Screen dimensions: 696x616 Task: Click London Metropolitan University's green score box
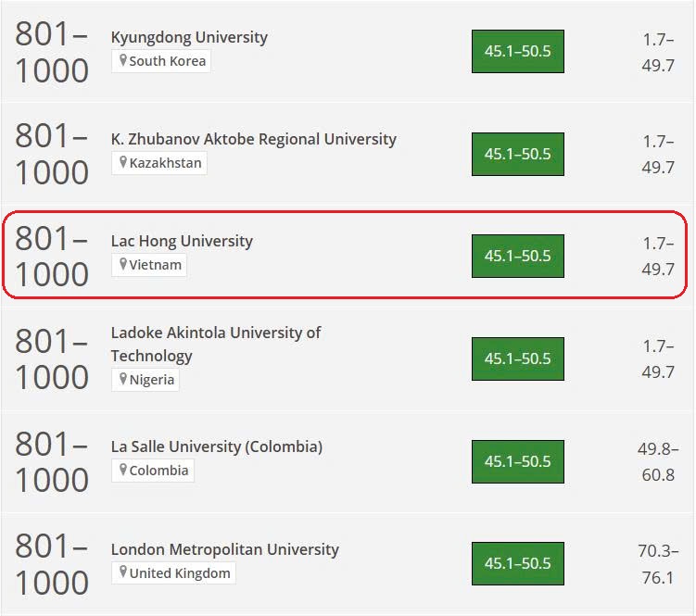(x=517, y=563)
